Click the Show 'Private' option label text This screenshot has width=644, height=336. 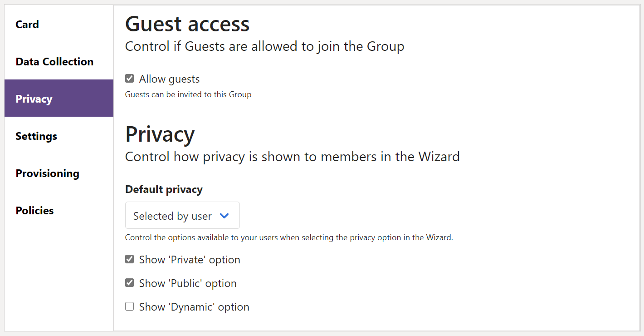[x=190, y=260]
